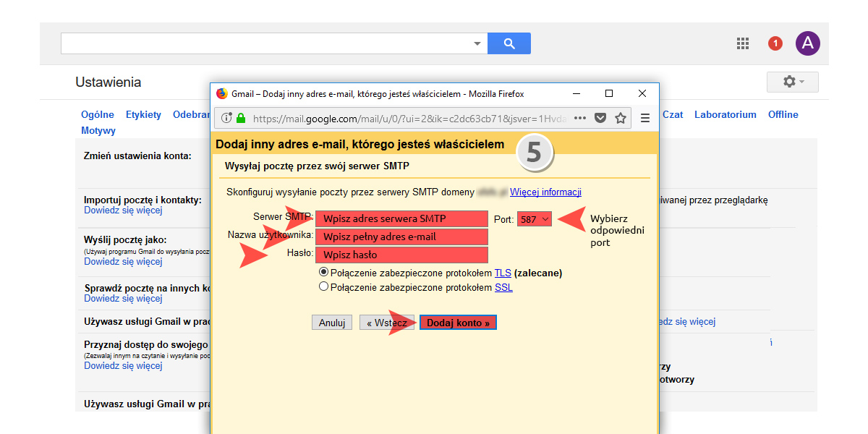
Task: Open the Offline settings tab
Action: point(783,114)
